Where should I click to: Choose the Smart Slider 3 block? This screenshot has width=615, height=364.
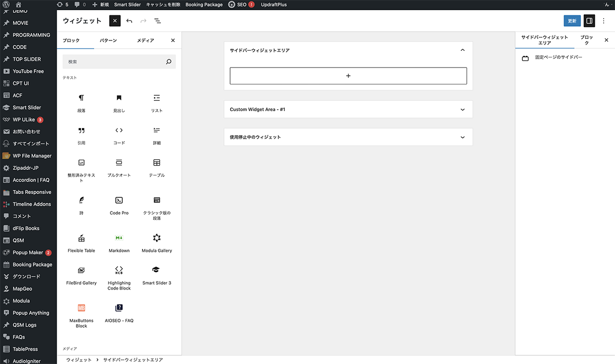click(157, 274)
